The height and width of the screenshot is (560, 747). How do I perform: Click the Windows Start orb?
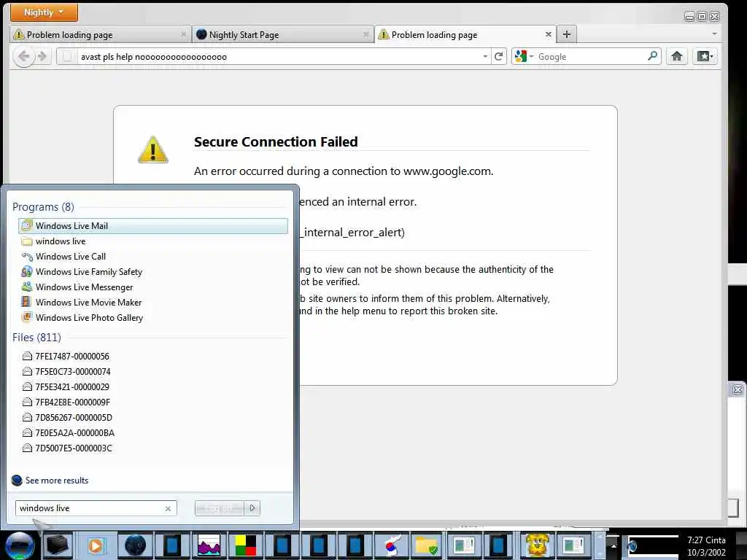20,545
